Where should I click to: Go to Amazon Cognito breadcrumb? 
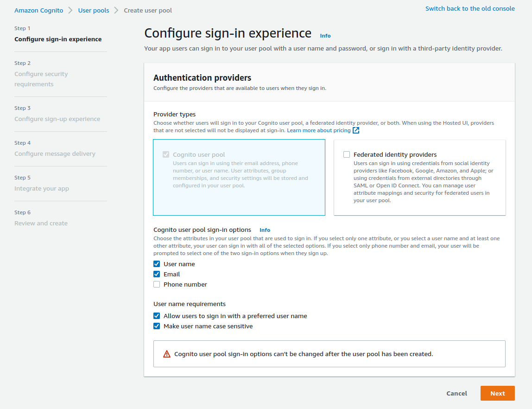click(38, 10)
